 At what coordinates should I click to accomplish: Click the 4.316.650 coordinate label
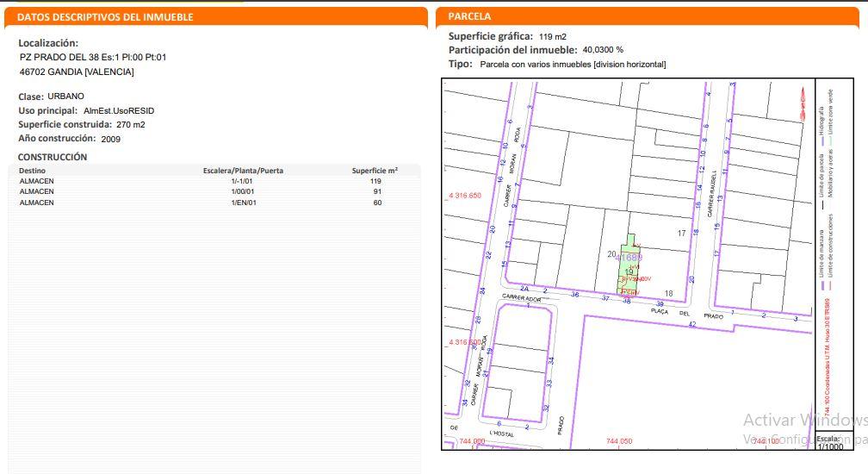(x=465, y=196)
